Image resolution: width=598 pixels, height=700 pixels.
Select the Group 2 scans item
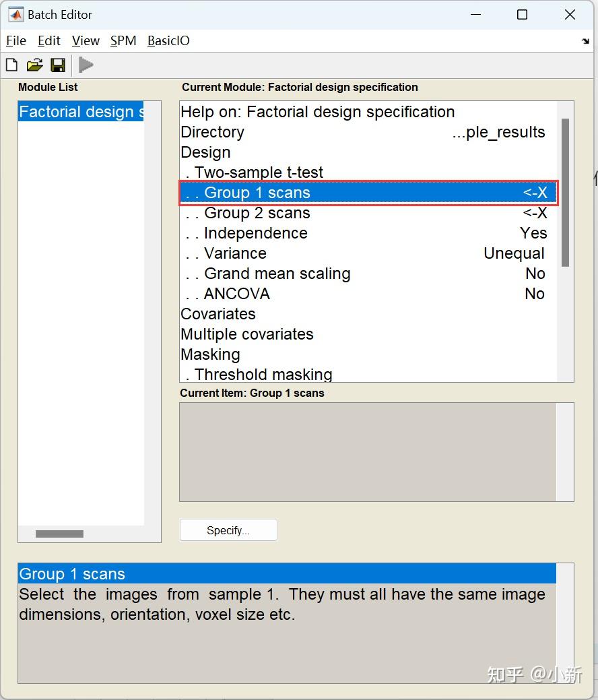click(257, 213)
